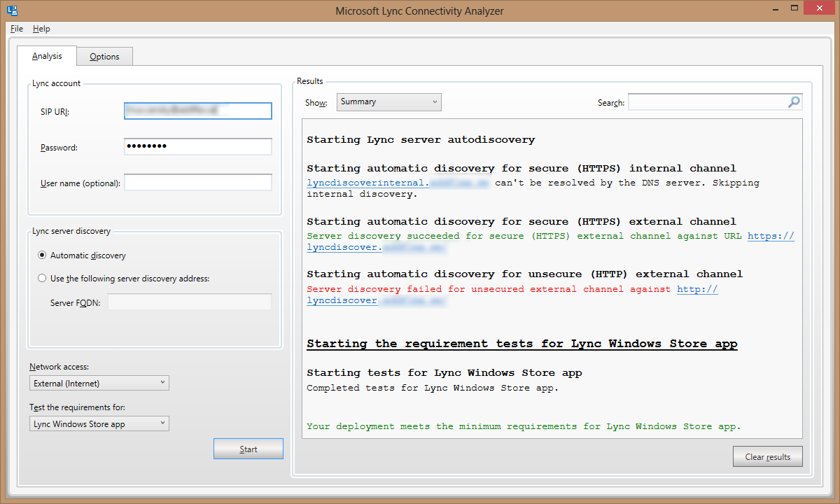This screenshot has width=840, height=504.
Task: Switch to the Analysis tab
Action: 47,56
